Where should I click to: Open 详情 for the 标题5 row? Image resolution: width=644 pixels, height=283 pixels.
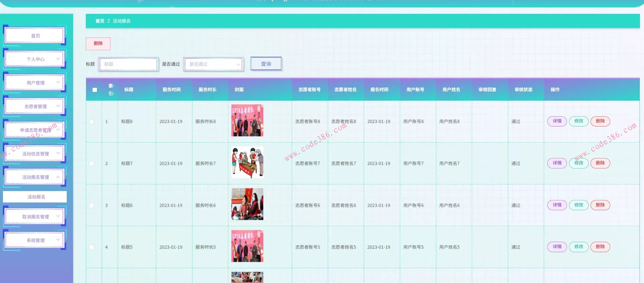click(557, 247)
